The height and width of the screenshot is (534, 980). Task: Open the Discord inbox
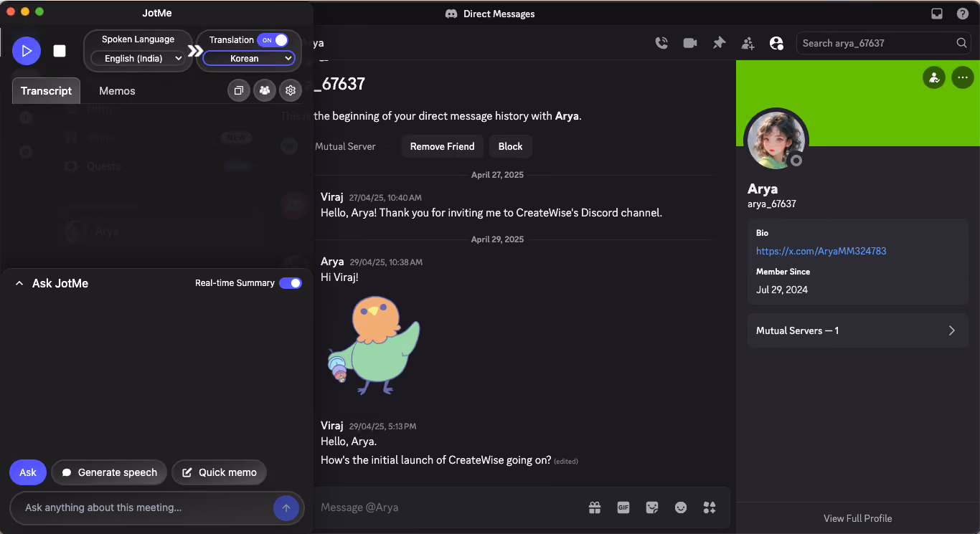pyautogui.click(x=936, y=14)
